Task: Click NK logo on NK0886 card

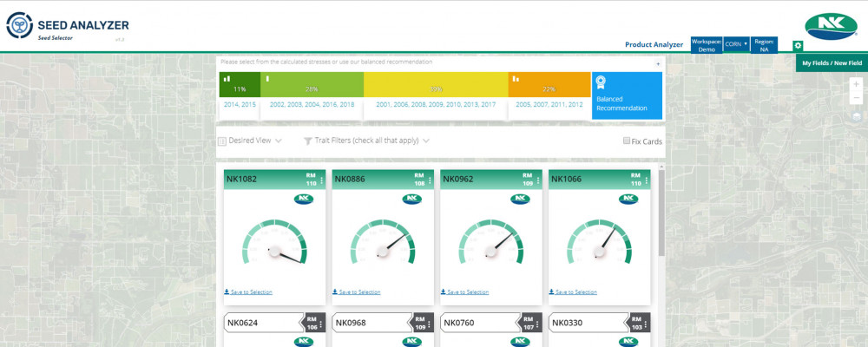Action: [x=411, y=200]
